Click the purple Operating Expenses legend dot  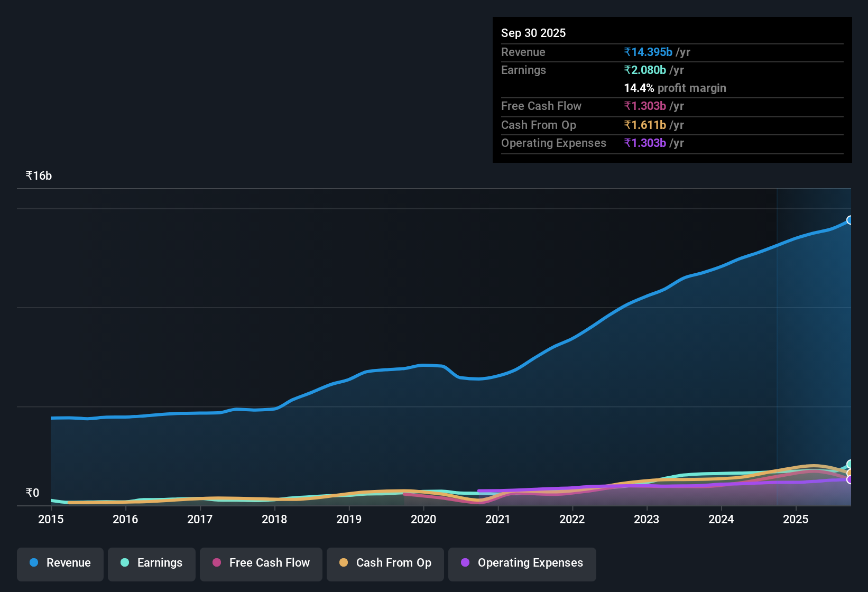point(465,563)
